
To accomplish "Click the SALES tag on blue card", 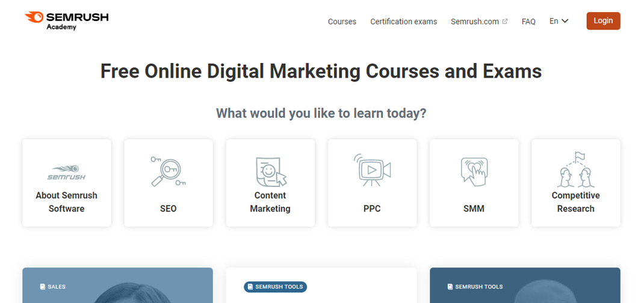I will (x=52, y=287).
